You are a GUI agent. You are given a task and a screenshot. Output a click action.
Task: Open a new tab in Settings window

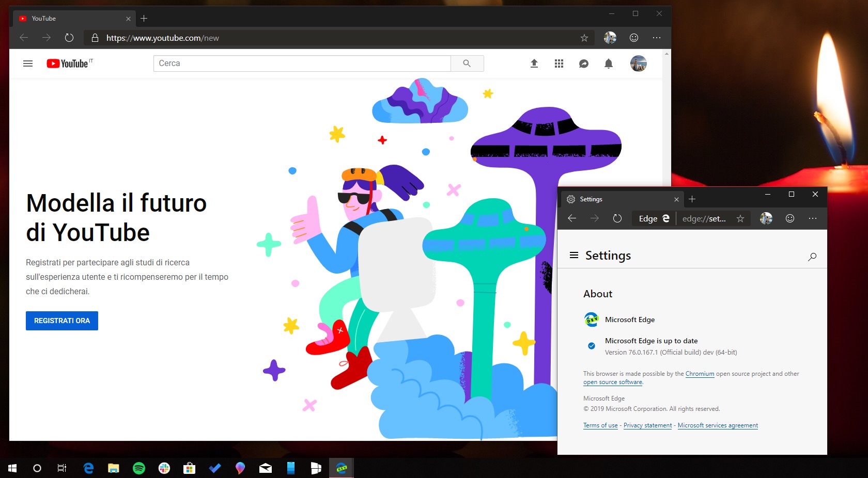tap(692, 199)
